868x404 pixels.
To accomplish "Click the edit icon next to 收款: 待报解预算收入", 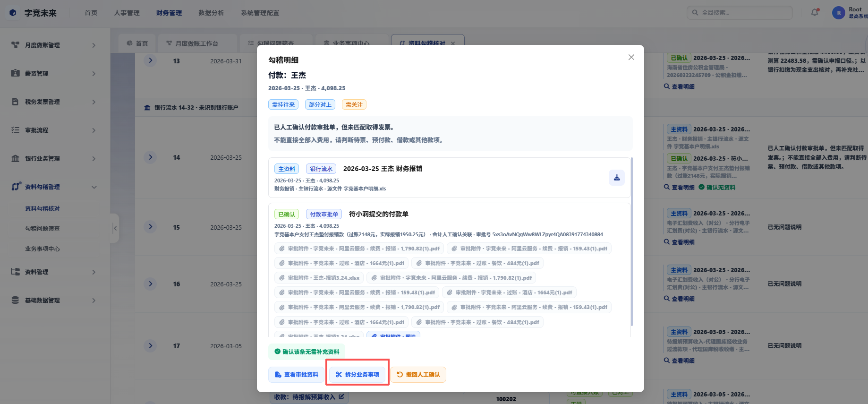I will 341,397.
